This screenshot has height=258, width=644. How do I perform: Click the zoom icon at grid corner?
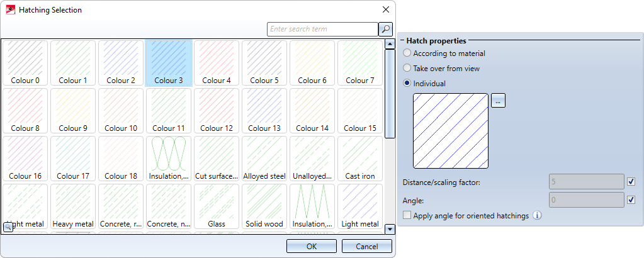8,227
